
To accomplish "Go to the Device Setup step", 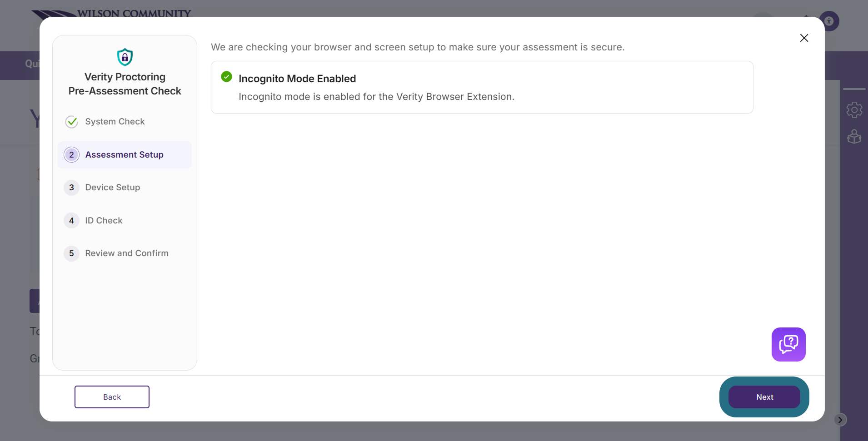I will [x=125, y=188].
